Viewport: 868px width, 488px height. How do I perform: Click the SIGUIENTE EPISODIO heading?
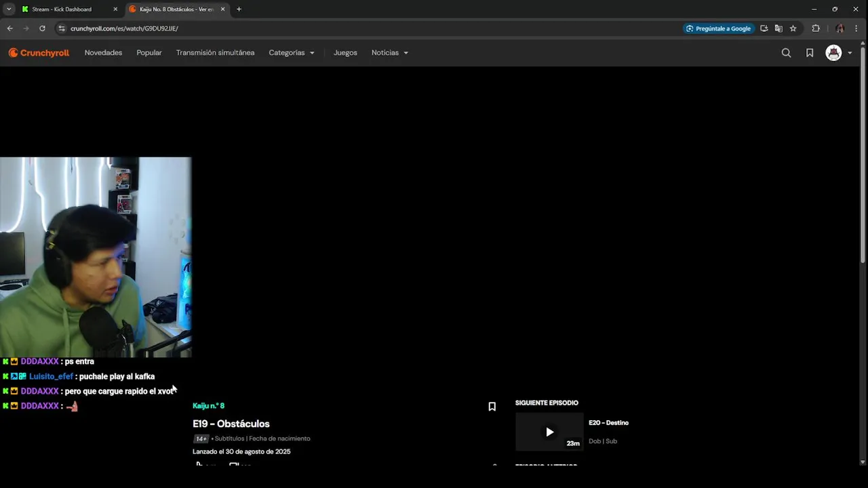point(547,403)
